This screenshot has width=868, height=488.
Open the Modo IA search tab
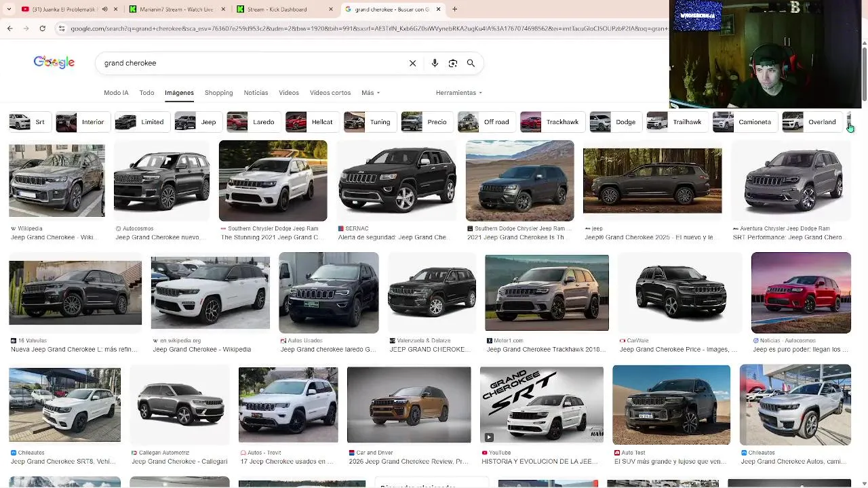click(x=116, y=93)
